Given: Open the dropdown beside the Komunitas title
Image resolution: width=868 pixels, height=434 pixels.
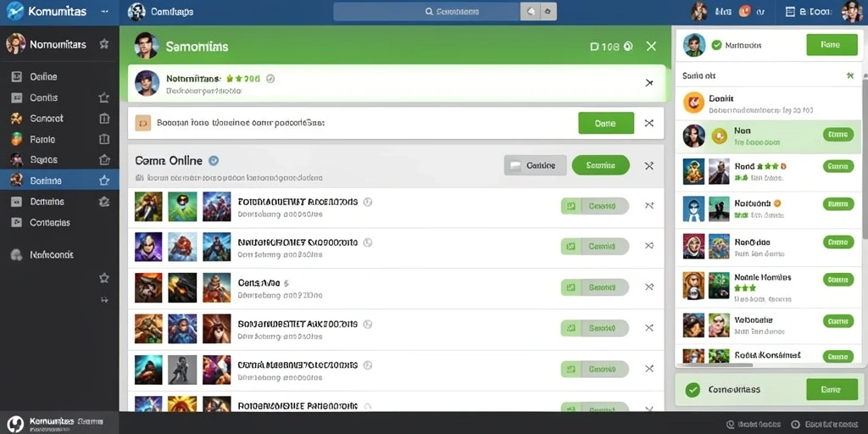Looking at the screenshot, I should coord(104,12).
